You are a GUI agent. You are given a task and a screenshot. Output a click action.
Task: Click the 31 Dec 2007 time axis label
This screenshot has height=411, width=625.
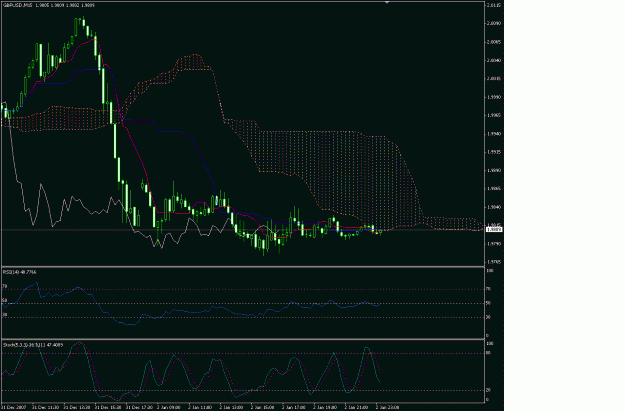pyautogui.click(x=14, y=407)
